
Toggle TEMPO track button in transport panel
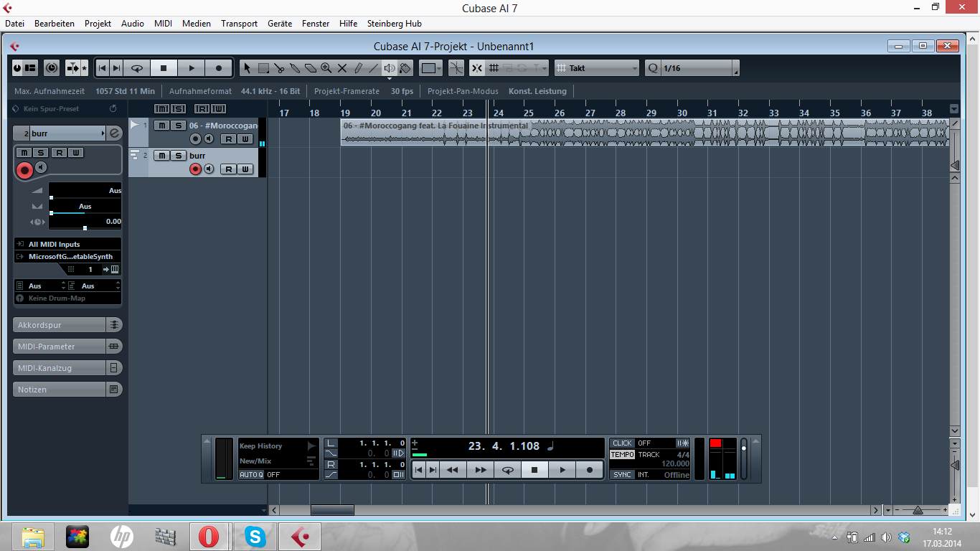coord(622,455)
